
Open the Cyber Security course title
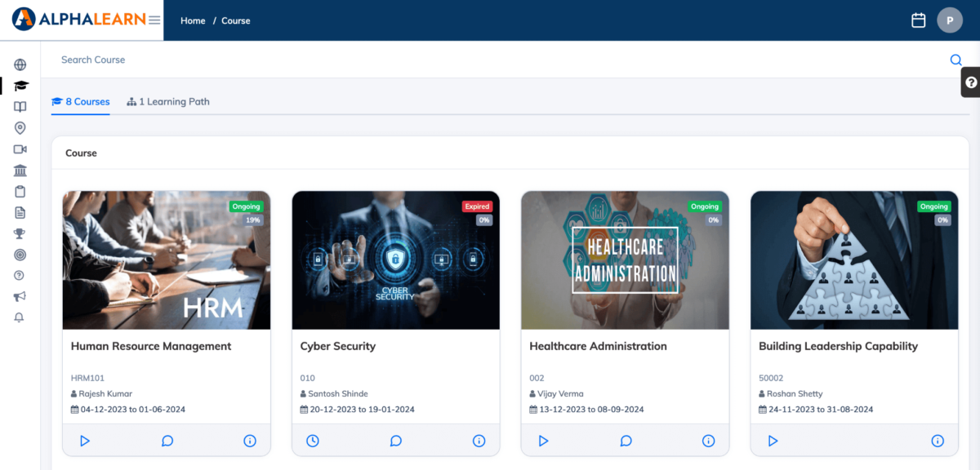(x=338, y=346)
